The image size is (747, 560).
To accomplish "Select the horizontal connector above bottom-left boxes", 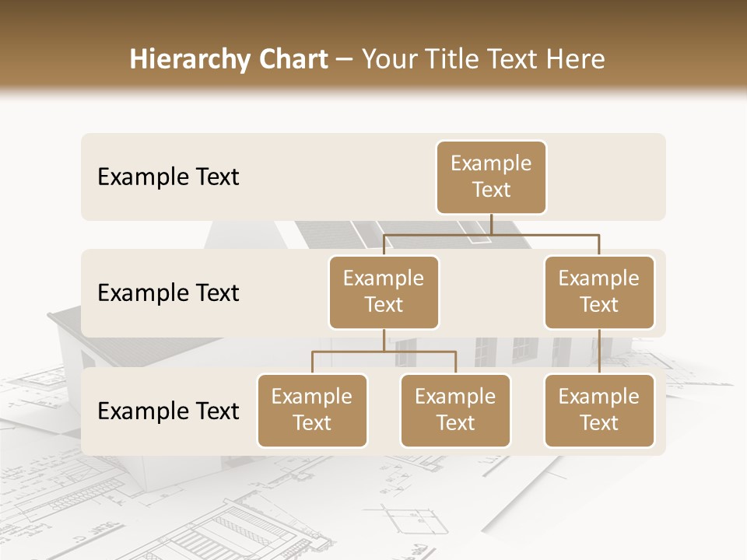I will (384, 352).
